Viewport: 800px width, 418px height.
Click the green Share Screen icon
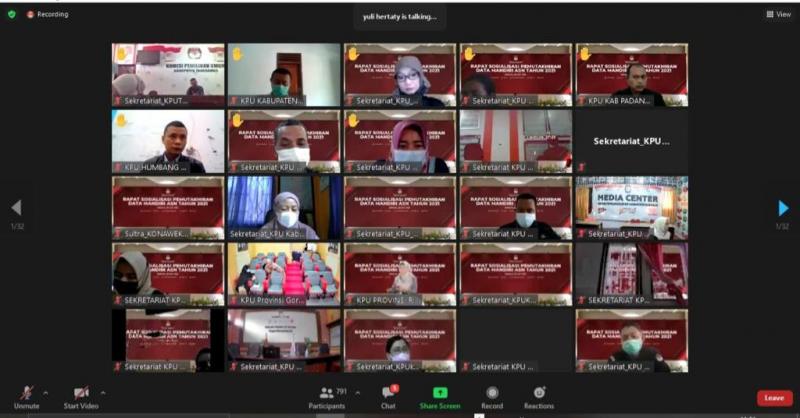440,394
